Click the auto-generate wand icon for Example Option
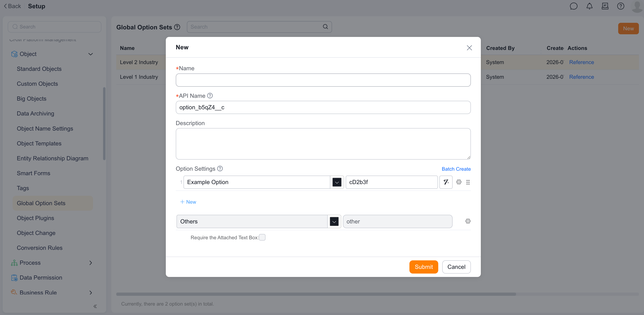Screen dimensions: 644x315 coord(446,182)
